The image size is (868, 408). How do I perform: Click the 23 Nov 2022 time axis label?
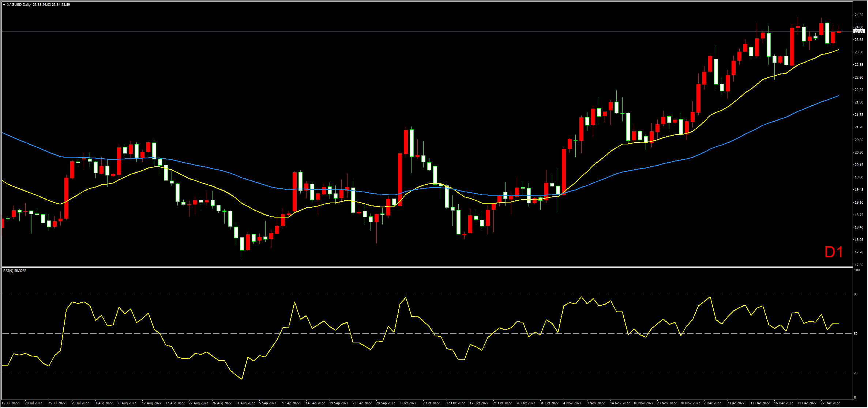[666, 403]
